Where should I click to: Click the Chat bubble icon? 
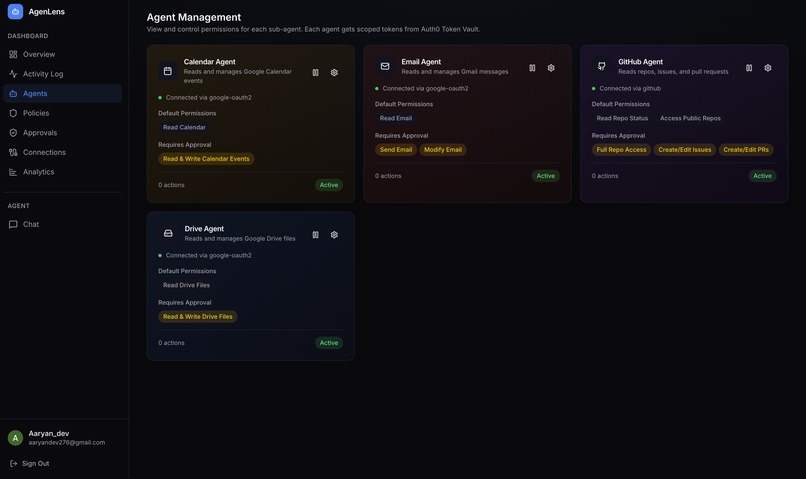[13, 224]
